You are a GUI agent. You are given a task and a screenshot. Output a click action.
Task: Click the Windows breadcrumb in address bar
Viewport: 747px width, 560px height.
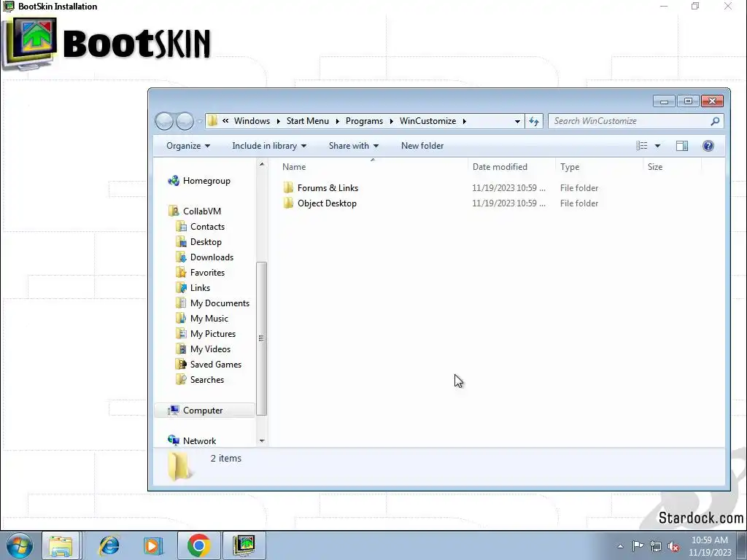point(252,121)
